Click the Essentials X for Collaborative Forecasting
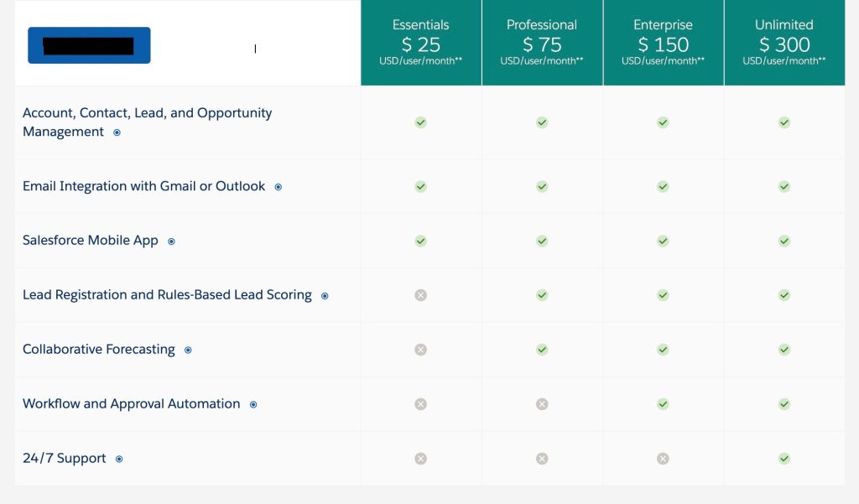Screen dimensions: 859x504 (x=420, y=350)
